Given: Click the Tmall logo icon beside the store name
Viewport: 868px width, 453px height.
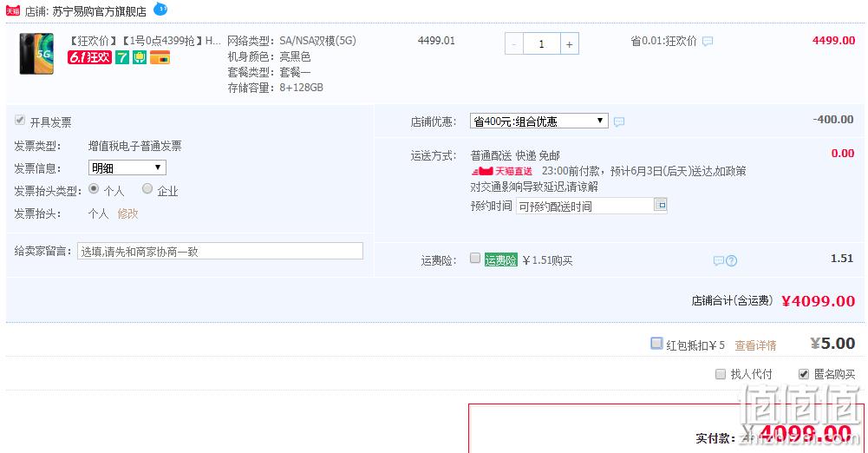Looking at the screenshot, I should (13, 10).
